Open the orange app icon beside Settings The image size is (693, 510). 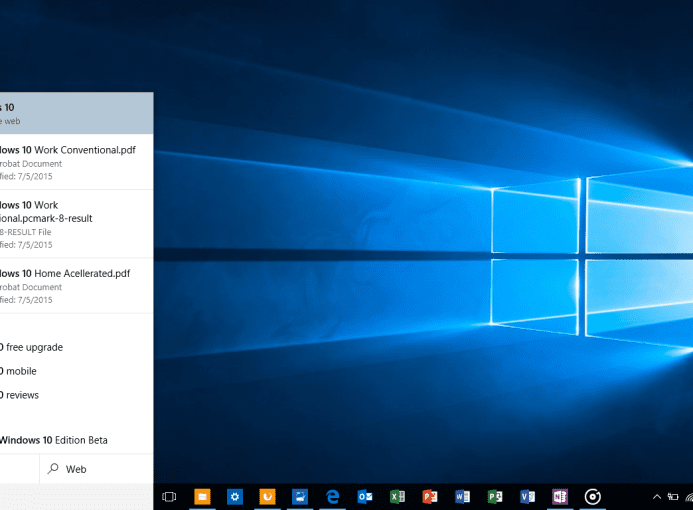(267, 497)
